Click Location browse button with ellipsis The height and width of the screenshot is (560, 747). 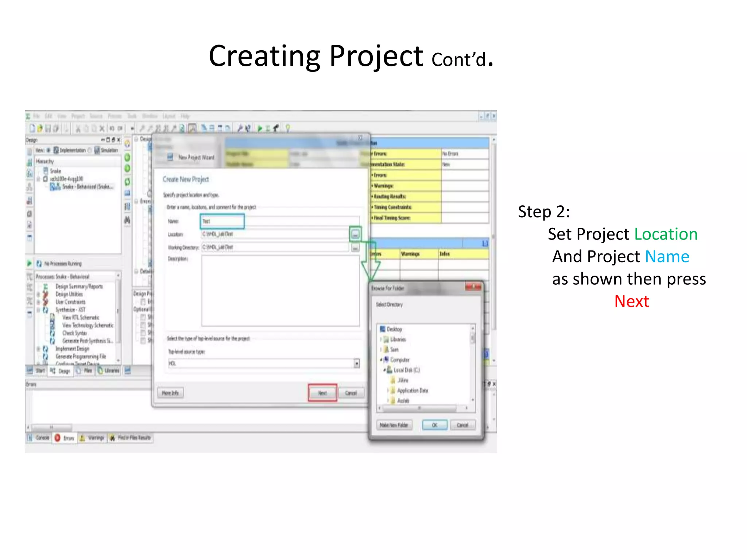pyautogui.click(x=355, y=234)
